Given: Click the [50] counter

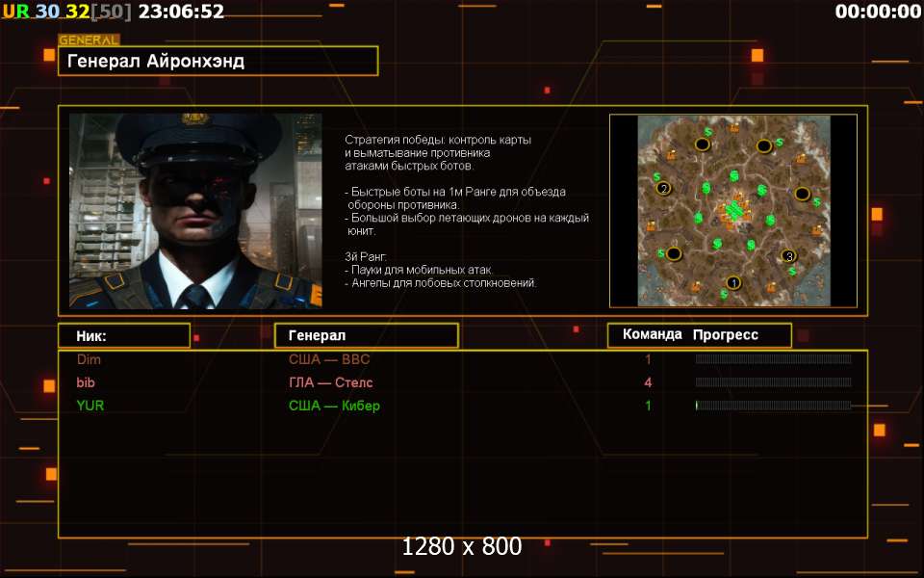Looking at the screenshot, I should pos(111,12).
